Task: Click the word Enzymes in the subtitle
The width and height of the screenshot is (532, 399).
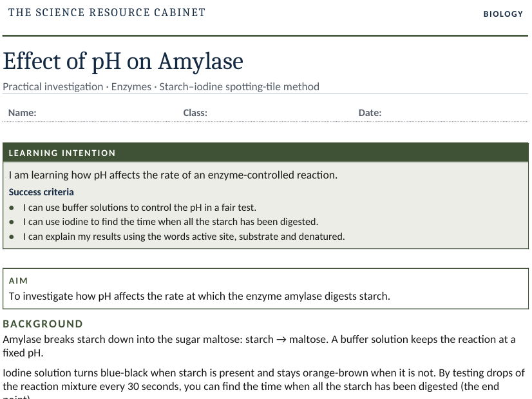Action: (x=131, y=87)
